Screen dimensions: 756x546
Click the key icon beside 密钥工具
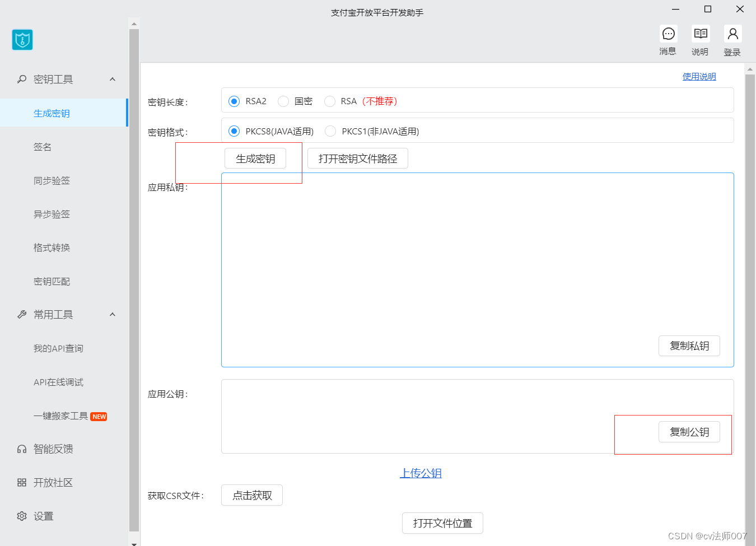[x=22, y=80]
